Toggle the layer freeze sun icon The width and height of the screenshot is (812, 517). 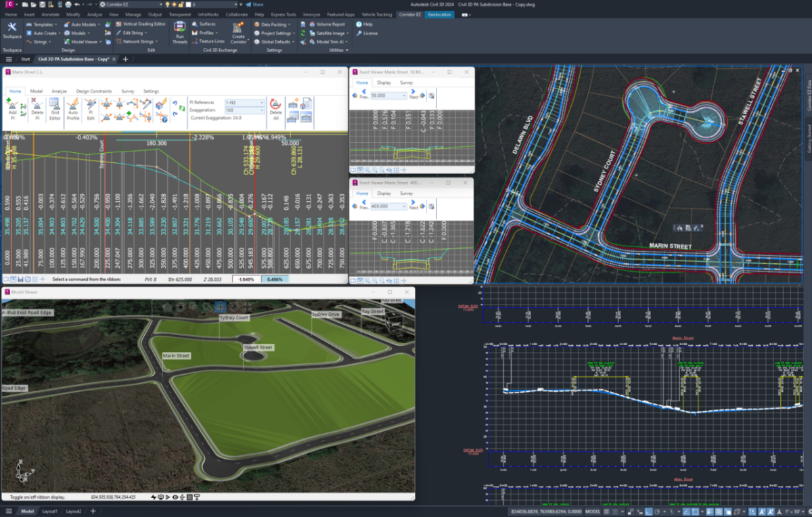click(174, 4)
